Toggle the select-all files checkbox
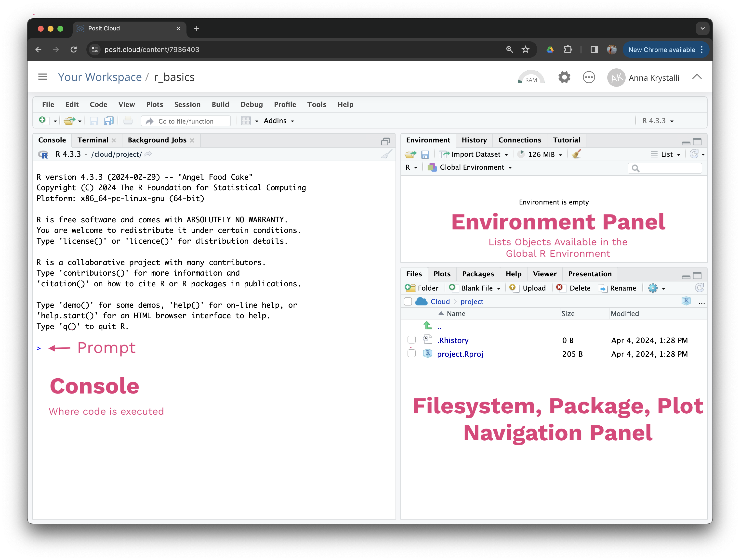The image size is (740, 560). pyautogui.click(x=408, y=302)
